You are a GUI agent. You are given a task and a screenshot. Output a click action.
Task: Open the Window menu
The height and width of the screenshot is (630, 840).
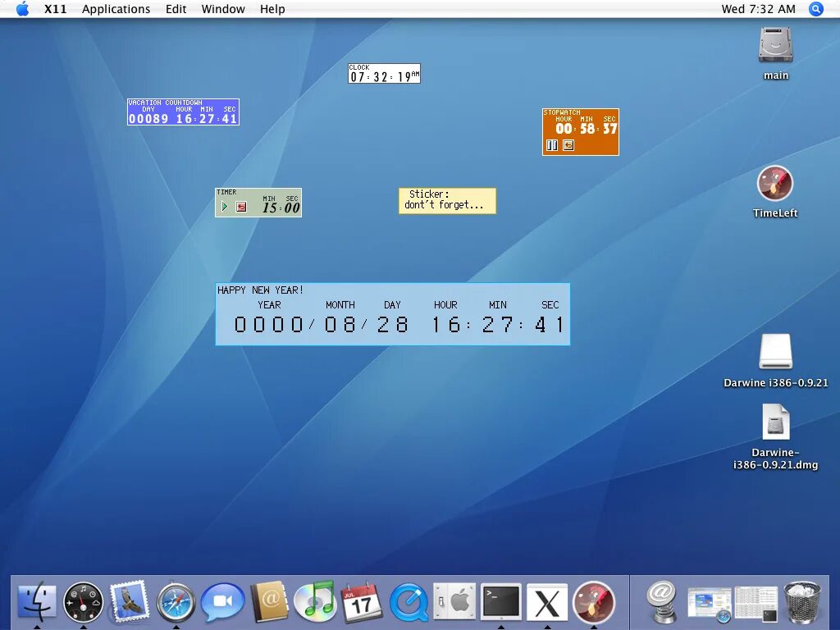tap(223, 9)
